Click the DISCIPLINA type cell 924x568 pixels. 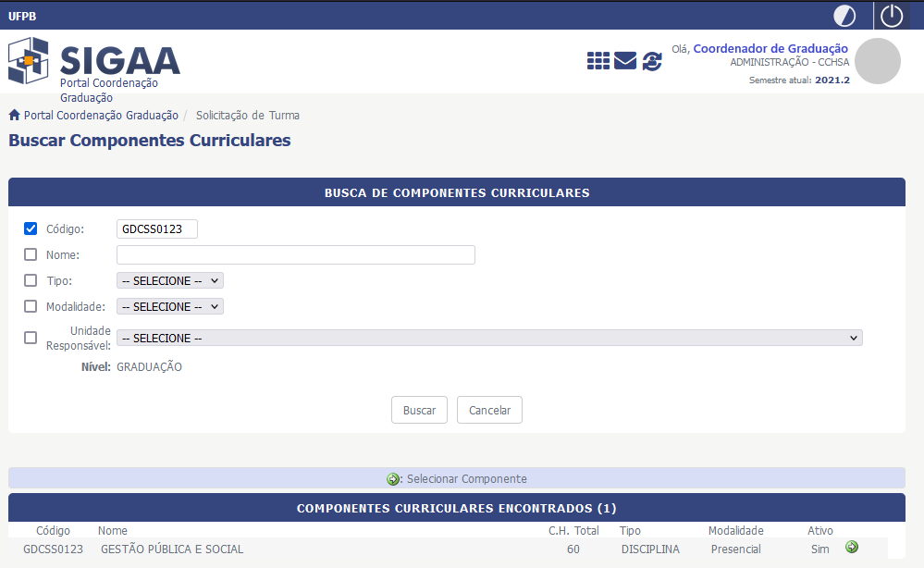[650, 549]
